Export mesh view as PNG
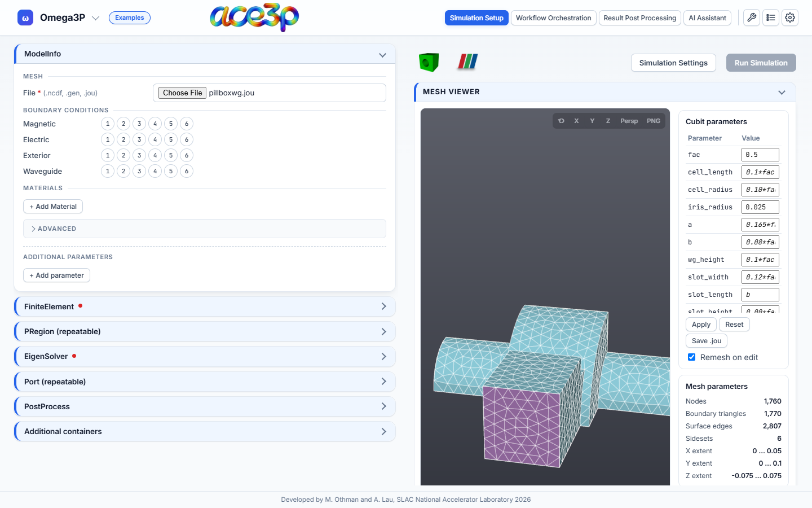Screen dimensions: 812x508 click(654, 121)
